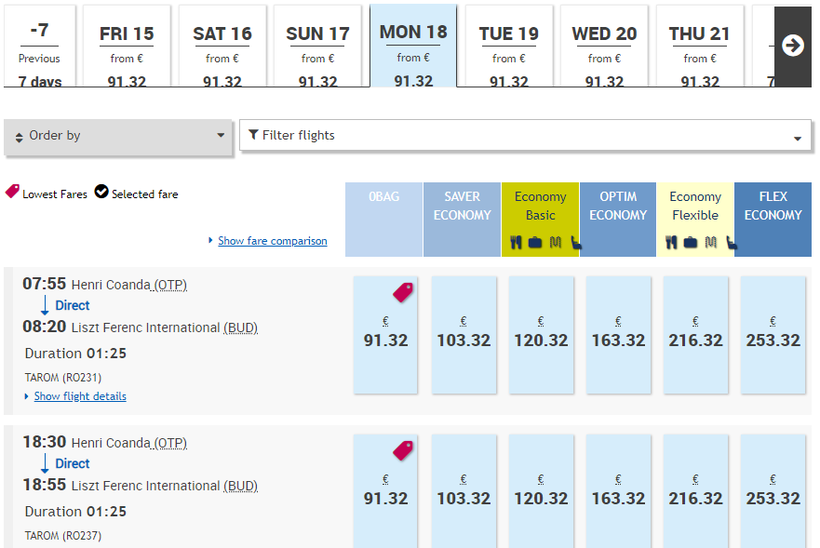Click the lowest fare tag on the 07:55 flight
This screenshot has height=548, width=820.
pyautogui.click(x=402, y=292)
